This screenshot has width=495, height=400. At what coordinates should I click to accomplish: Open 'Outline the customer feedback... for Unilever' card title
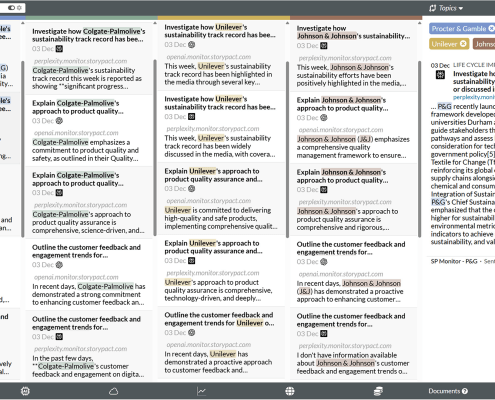219,319
